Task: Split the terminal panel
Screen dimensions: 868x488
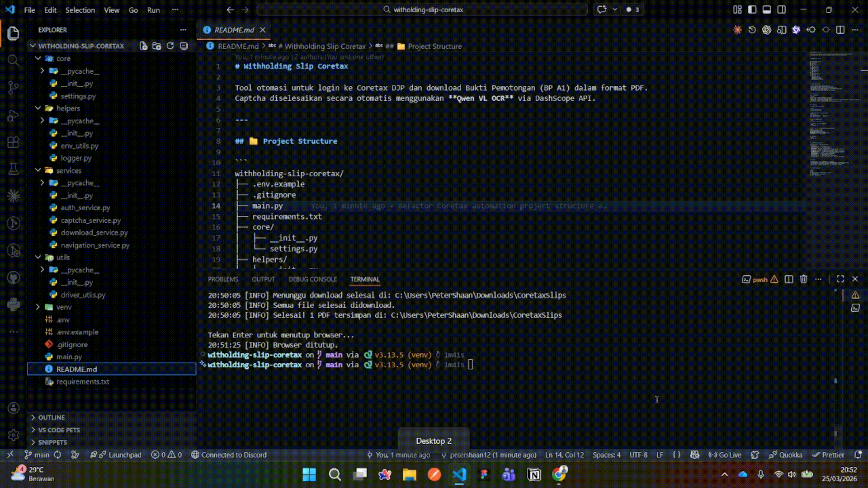Action: click(789, 279)
